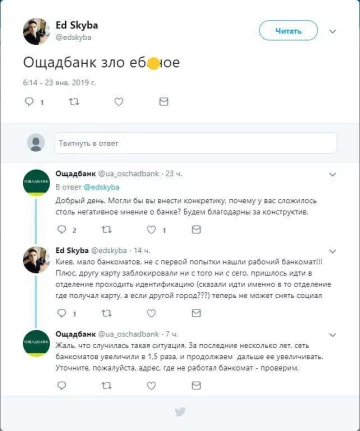Viewport: 360px width, 431px height.
Task: Like the main tweet by Ed Skyba
Action: pyautogui.click(x=119, y=101)
